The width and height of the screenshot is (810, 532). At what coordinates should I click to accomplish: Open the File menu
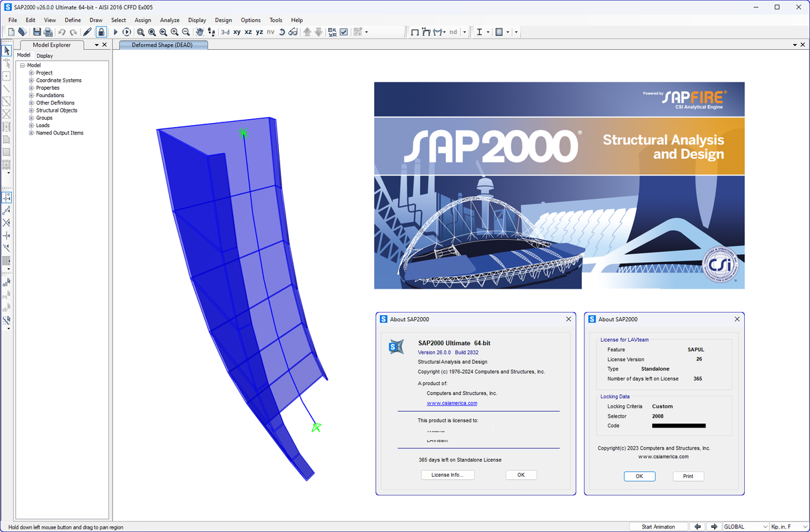13,20
